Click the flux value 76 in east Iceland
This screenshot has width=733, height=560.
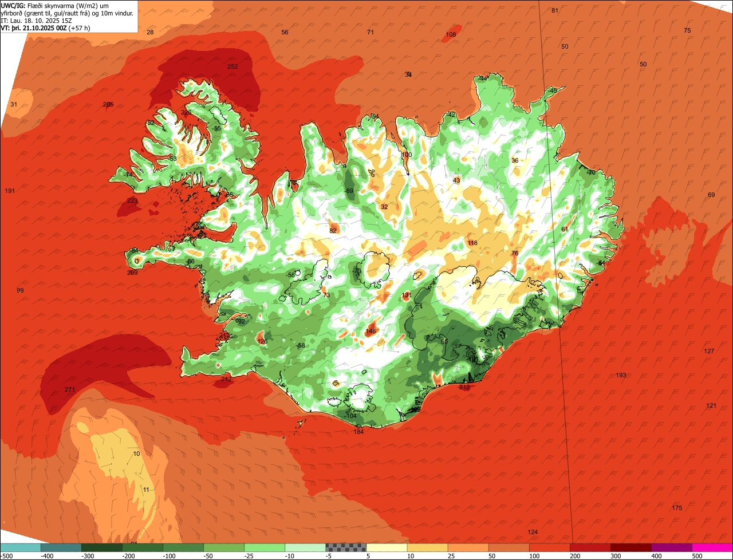coord(515,253)
